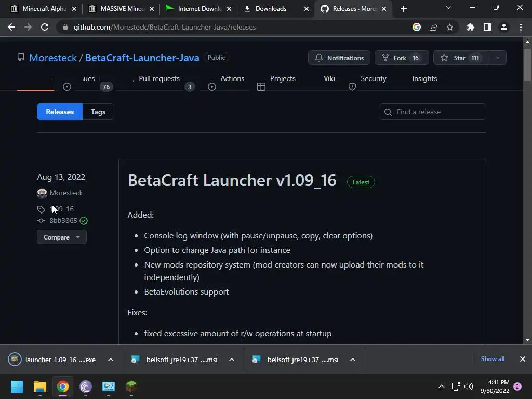Open the 1.09_16 tag link
Image resolution: width=532 pixels, height=399 pixels.
[62, 209]
